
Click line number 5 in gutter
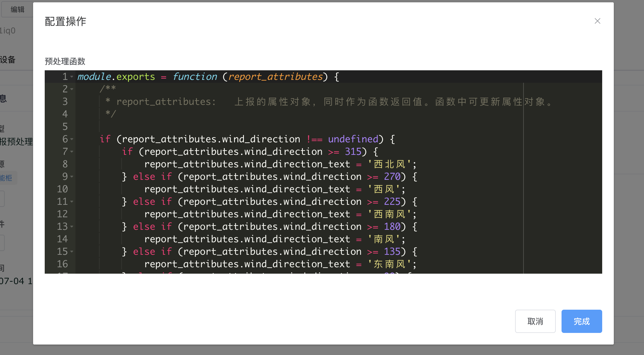(x=65, y=127)
